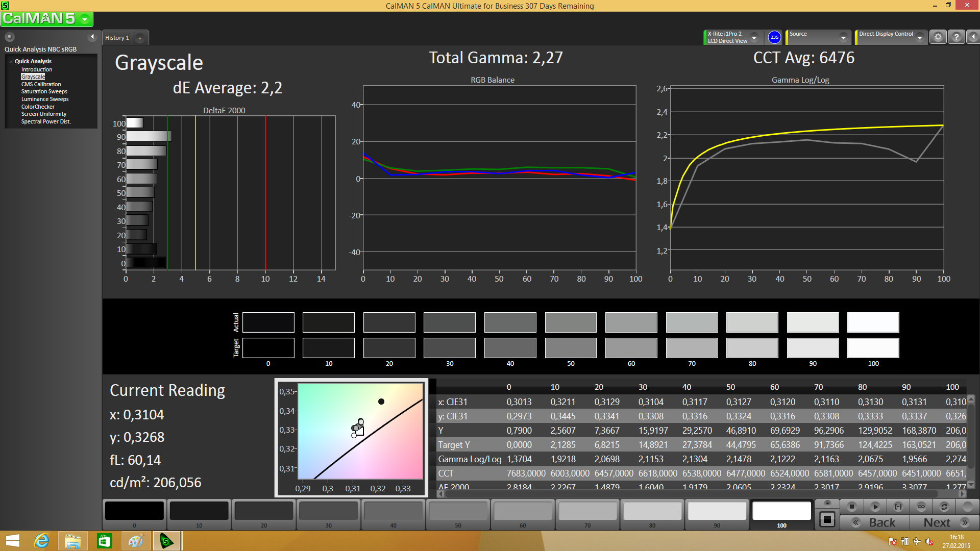Toggle the right panel arrow button

[973, 37]
